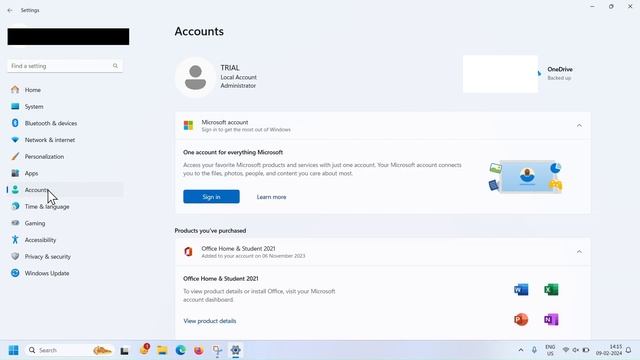Click the TRIAL user profile picture
This screenshot has height=360, width=640.
coord(196,77)
